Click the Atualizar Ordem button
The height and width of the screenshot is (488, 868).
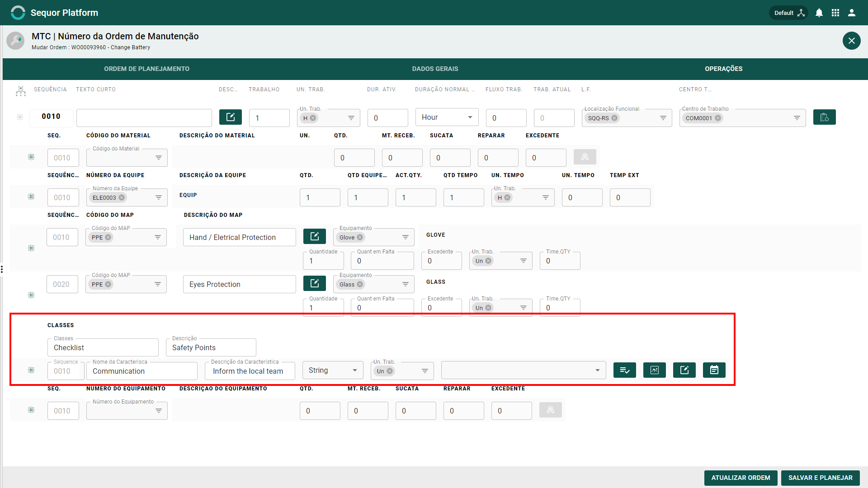coord(741,478)
